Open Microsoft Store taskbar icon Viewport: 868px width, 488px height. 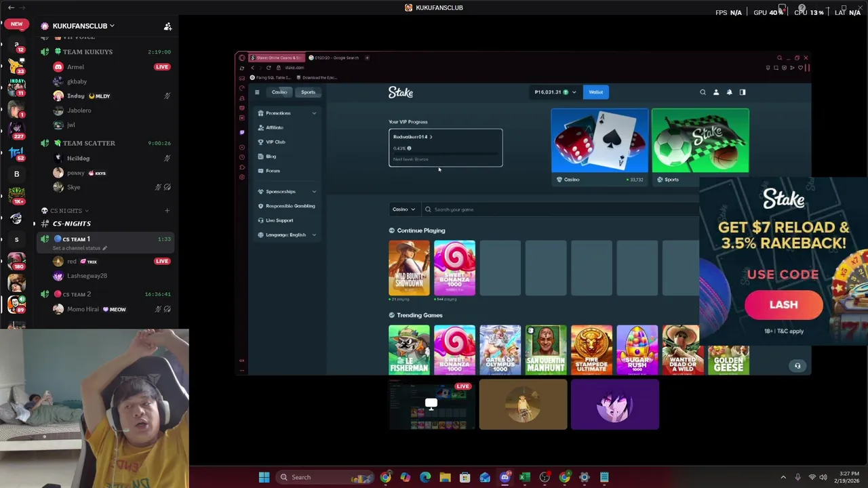[465, 477]
